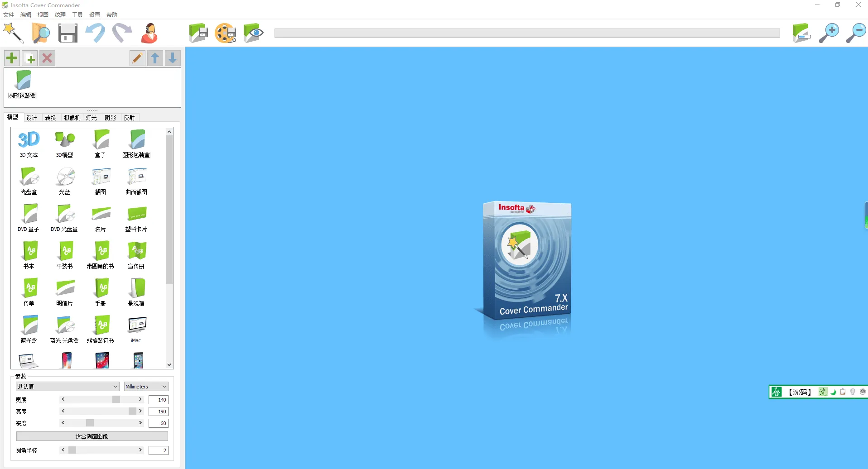868x469 pixels.
Task: Click the film reel animation export icon
Action: 225,33
